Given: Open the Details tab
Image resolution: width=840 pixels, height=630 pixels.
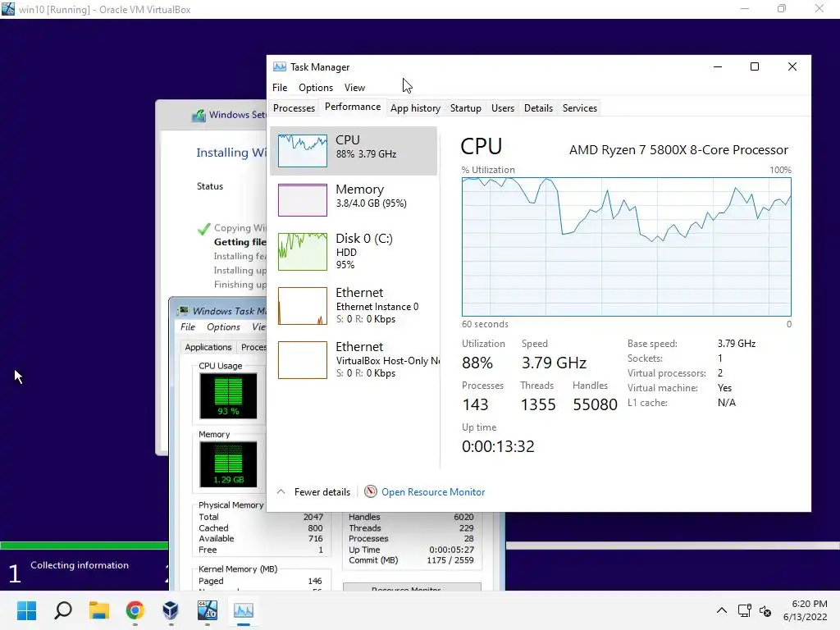Looking at the screenshot, I should coord(538,108).
